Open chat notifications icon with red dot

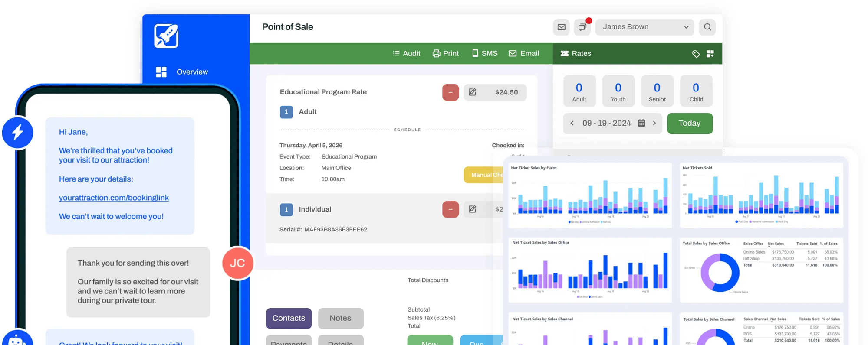pyautogui.click(x=582, y=27)
